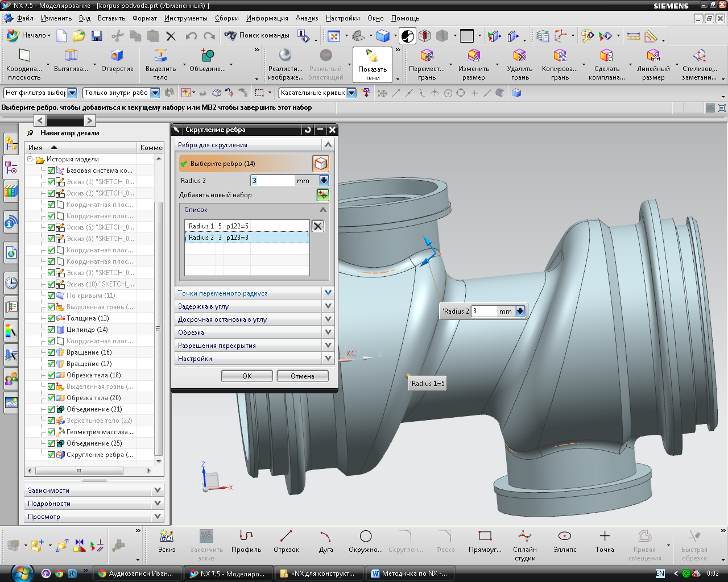The width and height of the screenshot is (728, 582).
Task: Remove selected radius with X list button
Action: (x=318, y=226)
